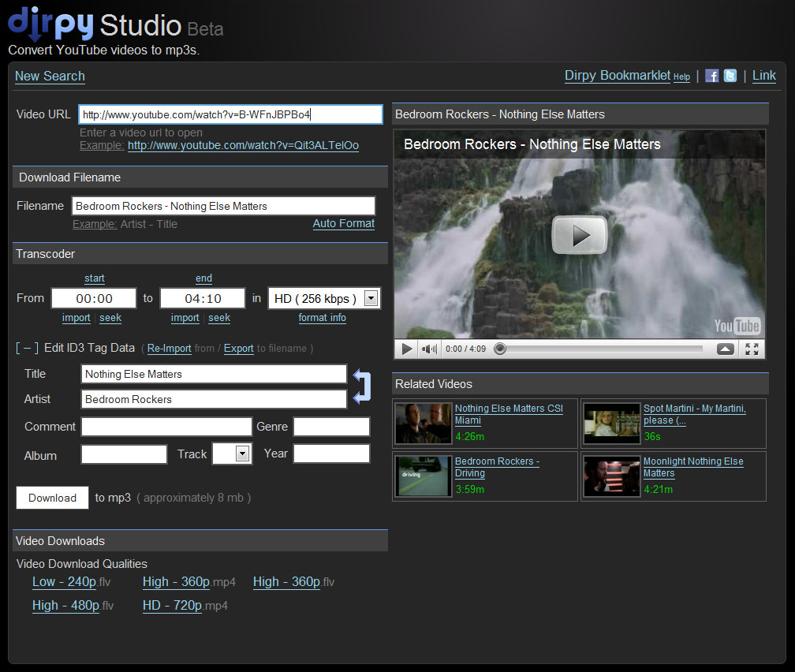Click Export to filename link
This screenshot has width=795, height=672.
point(238,349)
